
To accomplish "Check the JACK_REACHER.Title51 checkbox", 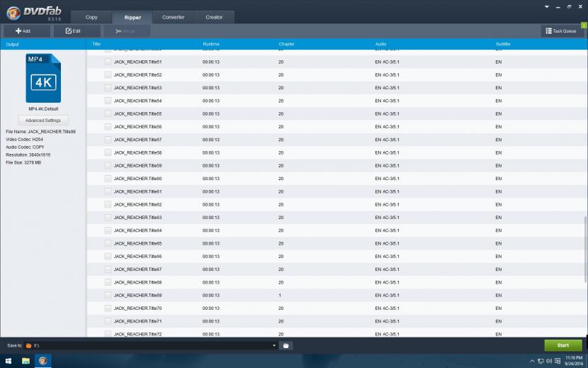I will click(x=108, y=62).
